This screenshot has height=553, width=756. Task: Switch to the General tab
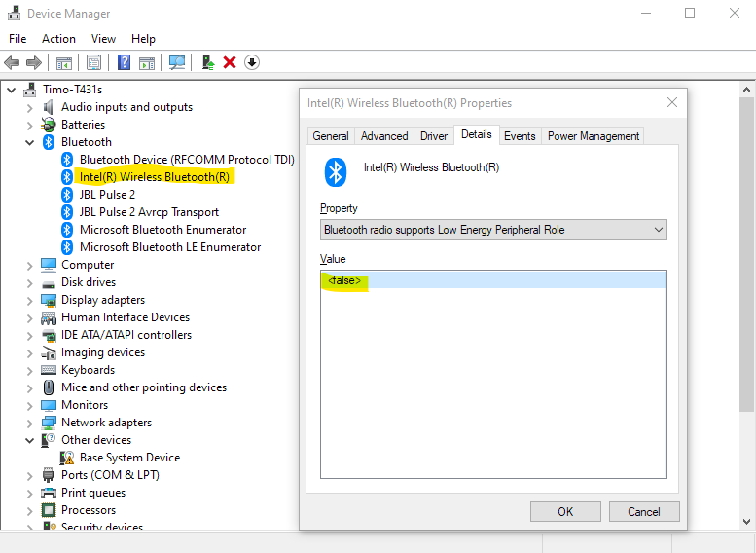click(x=331, y=136)
